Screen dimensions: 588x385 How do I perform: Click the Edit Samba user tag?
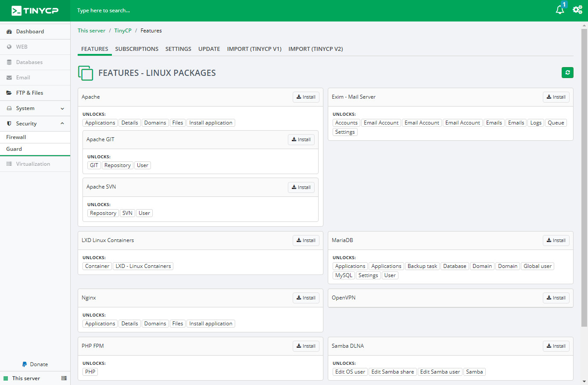click(x=440, y=372)
